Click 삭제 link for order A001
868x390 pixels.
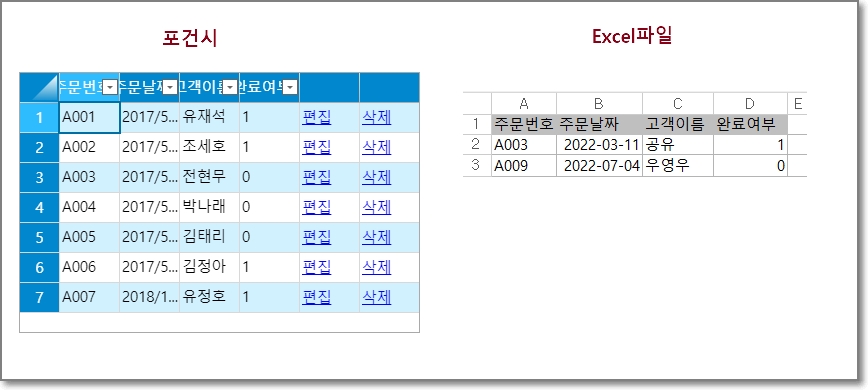[377, 117]
